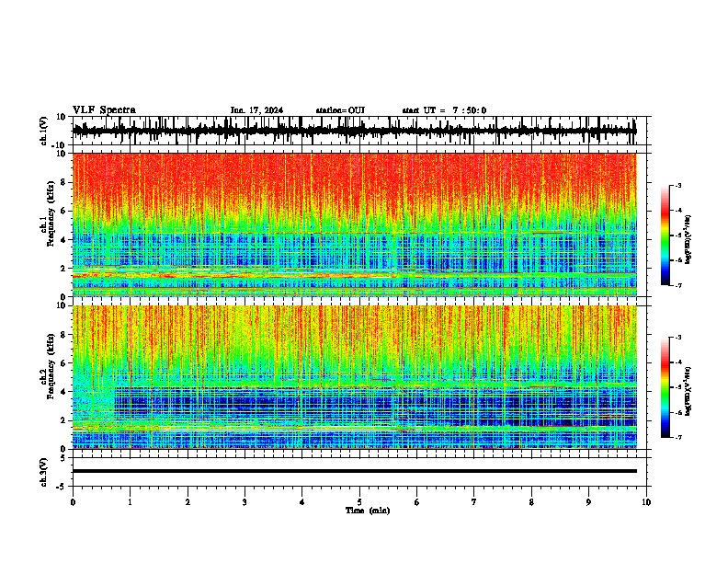
Task: Click the ch.2 spectrogram color bar
Action: point(665,387)
